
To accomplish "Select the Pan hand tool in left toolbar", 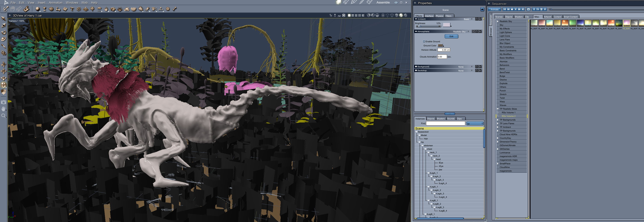I will coord(3,109).
